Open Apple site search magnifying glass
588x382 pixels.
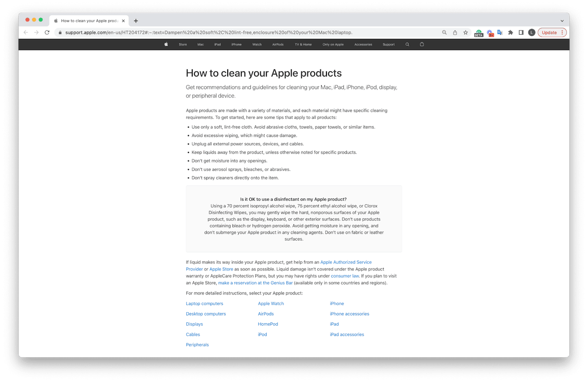pyautogui.click(x=407, y=44)
